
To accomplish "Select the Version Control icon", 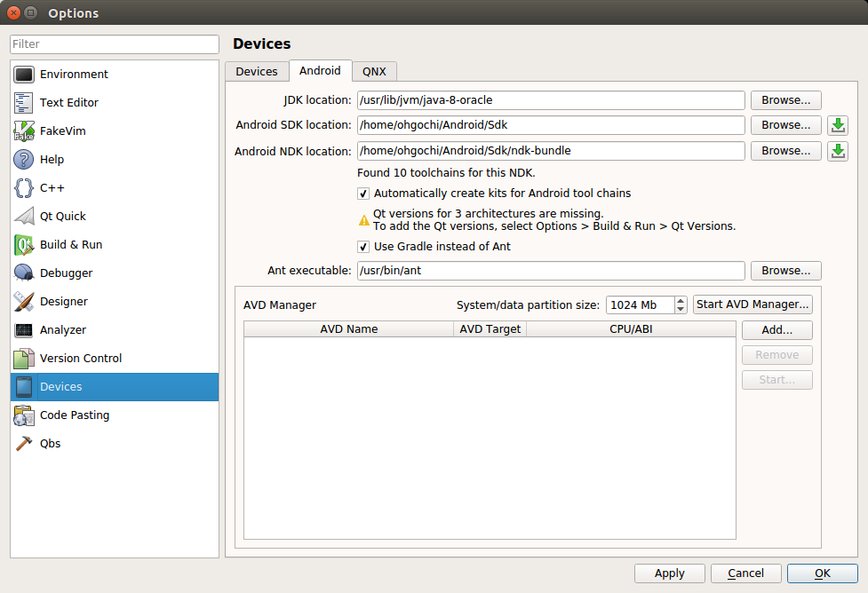I will click(x=24, y=359).
